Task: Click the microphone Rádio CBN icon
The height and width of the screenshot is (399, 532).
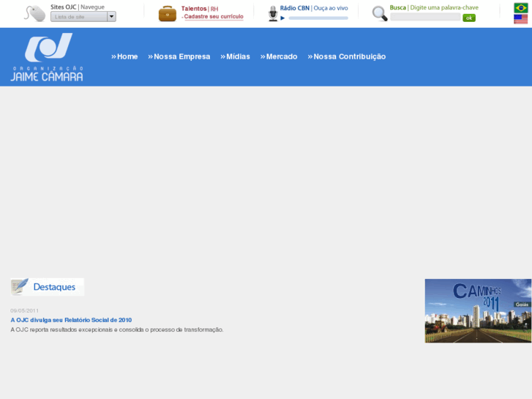Action: tap(273, 14)
